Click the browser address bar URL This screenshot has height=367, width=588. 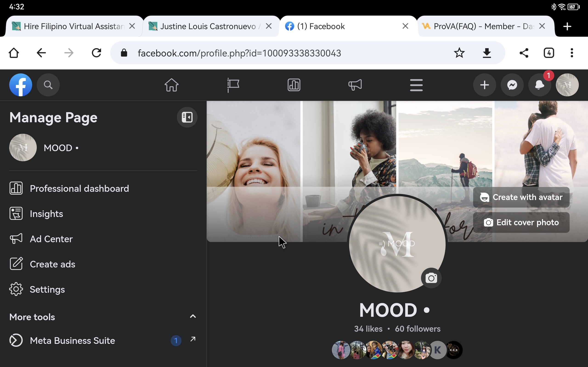[239, 53]
